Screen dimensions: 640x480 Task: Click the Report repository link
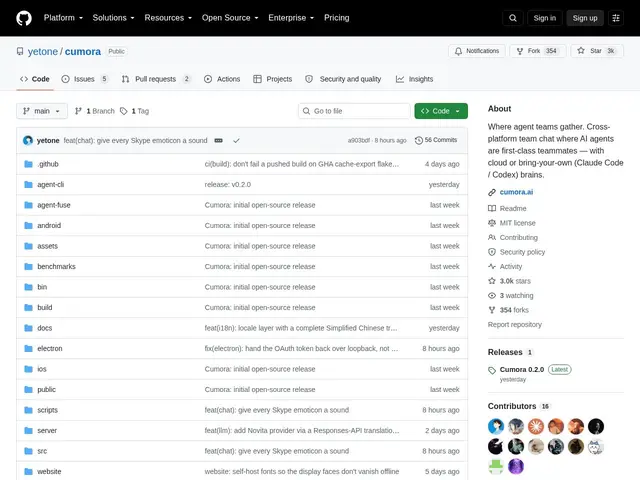[515, 324]
